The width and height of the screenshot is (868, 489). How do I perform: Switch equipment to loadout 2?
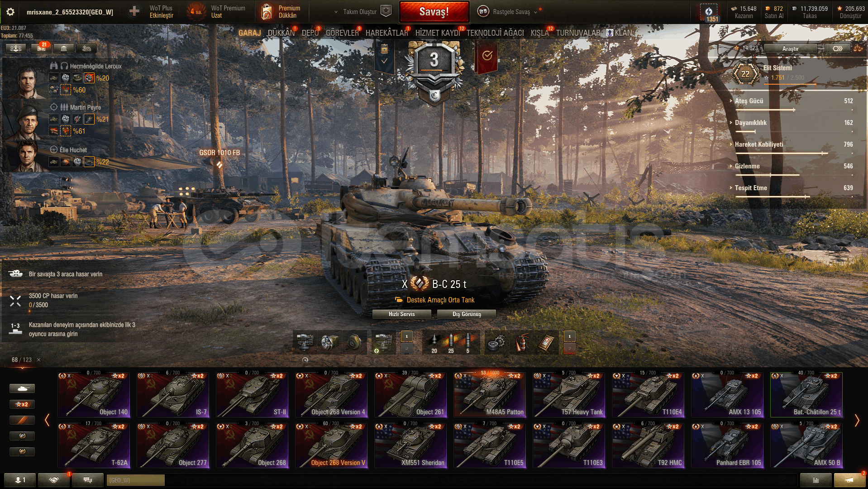coord(406,349)
